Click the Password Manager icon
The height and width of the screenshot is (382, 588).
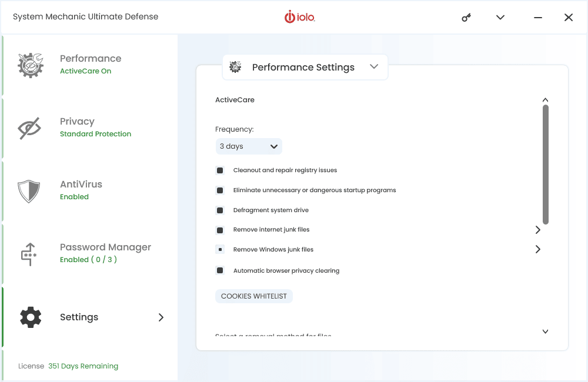[29, 254]
